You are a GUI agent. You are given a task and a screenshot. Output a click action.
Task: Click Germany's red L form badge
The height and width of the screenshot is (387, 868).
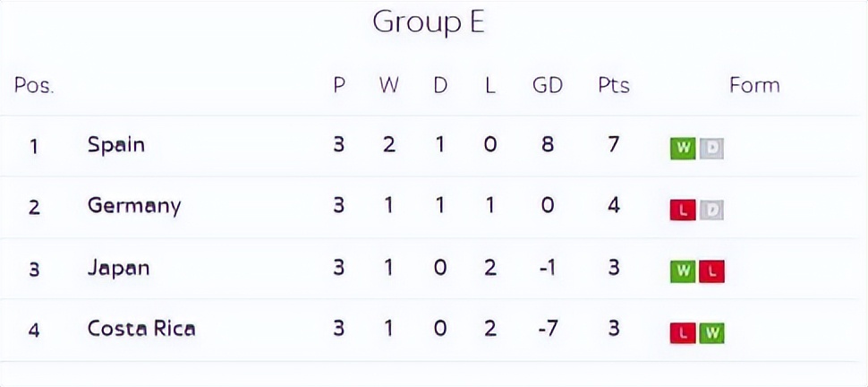(683, 211)
